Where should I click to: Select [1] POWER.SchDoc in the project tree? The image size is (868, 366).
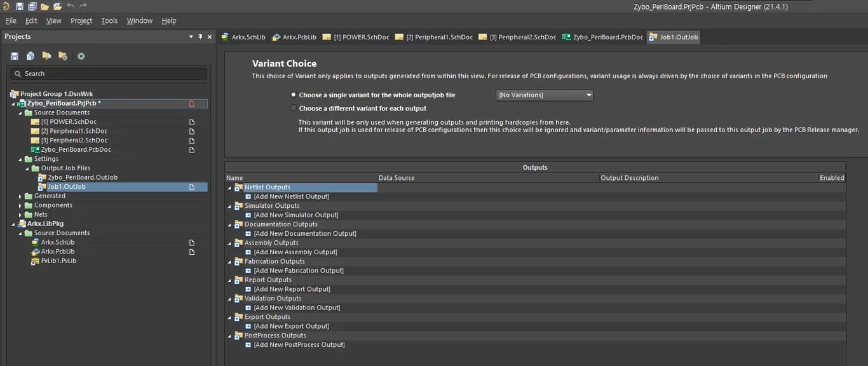click(x=69, y=121)
